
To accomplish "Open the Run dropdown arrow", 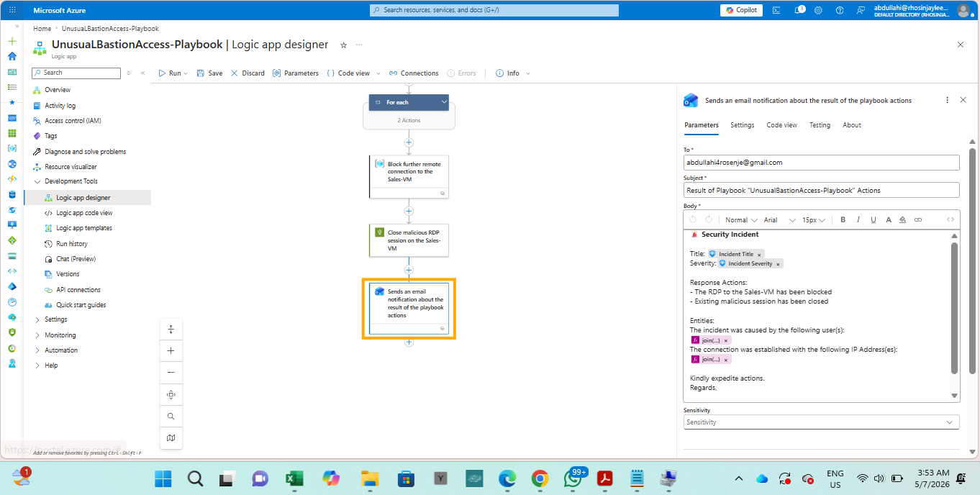I will coord(186,73).
